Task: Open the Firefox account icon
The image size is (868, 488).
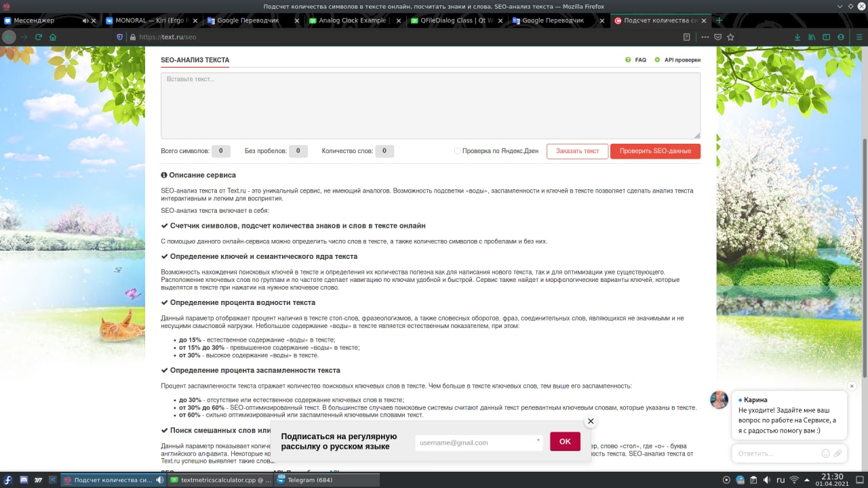Action: (x=841, y=37)
